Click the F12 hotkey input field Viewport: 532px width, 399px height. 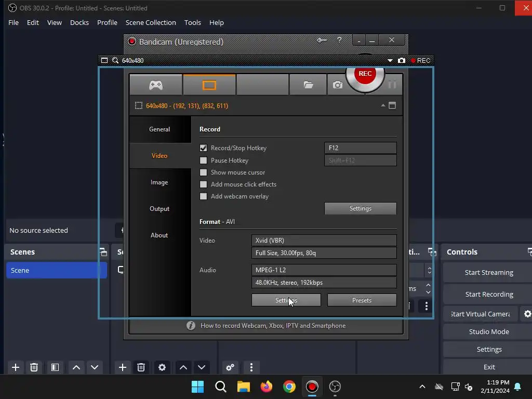pos(361,148)
